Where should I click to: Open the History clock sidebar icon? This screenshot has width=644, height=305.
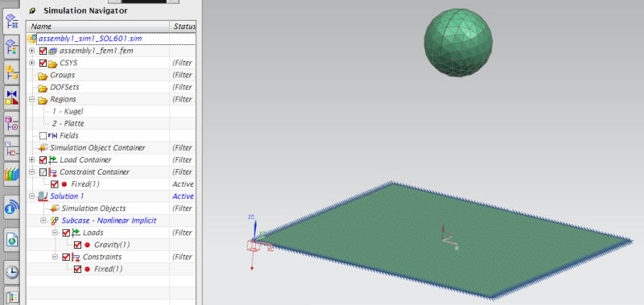coord(11,272)
